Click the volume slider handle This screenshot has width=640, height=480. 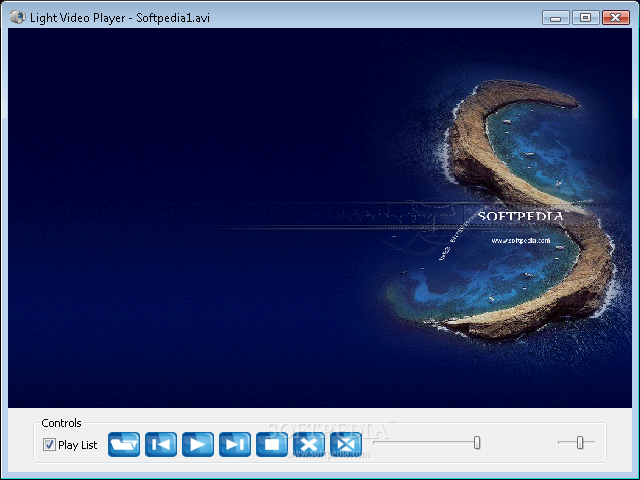[580, 442]
